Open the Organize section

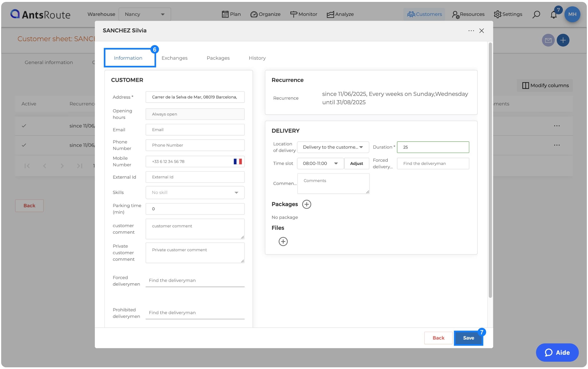[265, 14]
